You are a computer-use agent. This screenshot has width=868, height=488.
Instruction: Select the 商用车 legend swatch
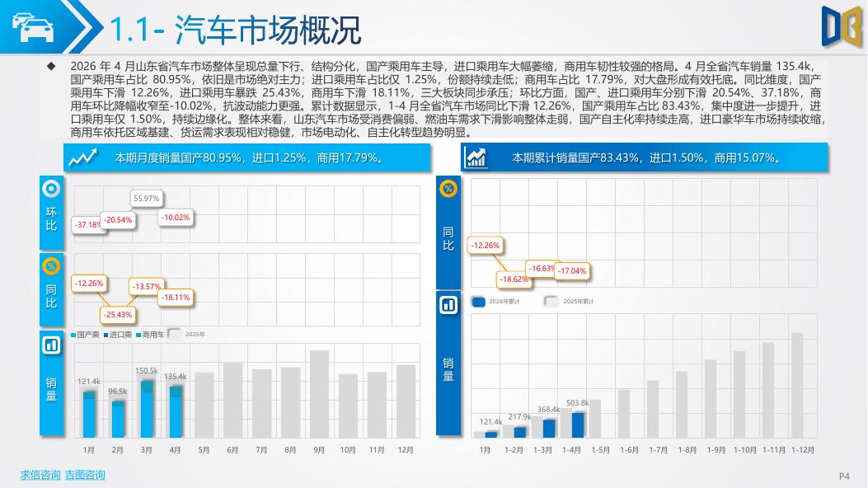(138, 335)
